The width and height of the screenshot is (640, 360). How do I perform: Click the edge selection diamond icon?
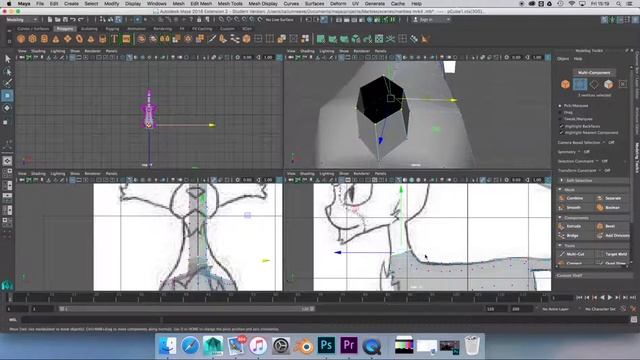coord(594,84)
